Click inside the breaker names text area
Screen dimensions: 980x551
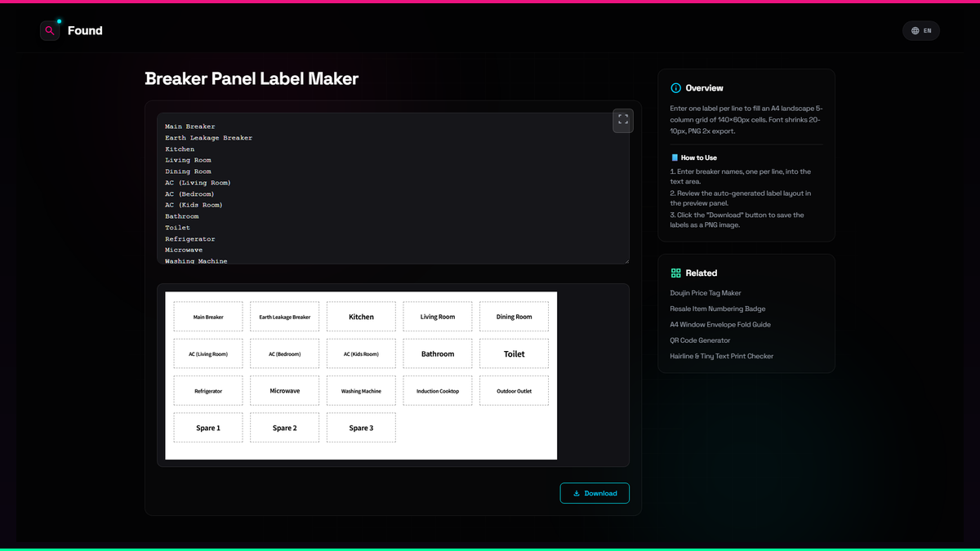(x=393, y=189)
